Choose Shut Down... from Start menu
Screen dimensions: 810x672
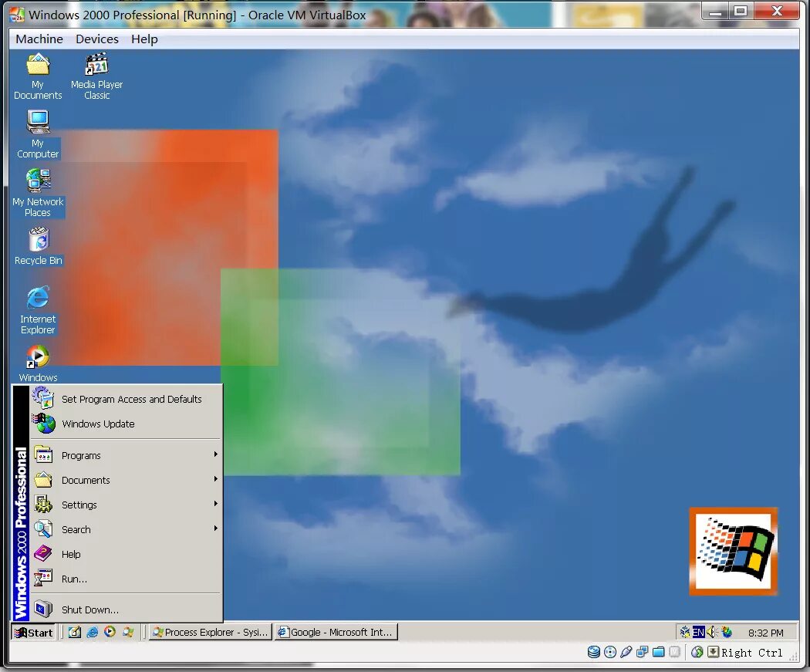click(x=126, y=610)
